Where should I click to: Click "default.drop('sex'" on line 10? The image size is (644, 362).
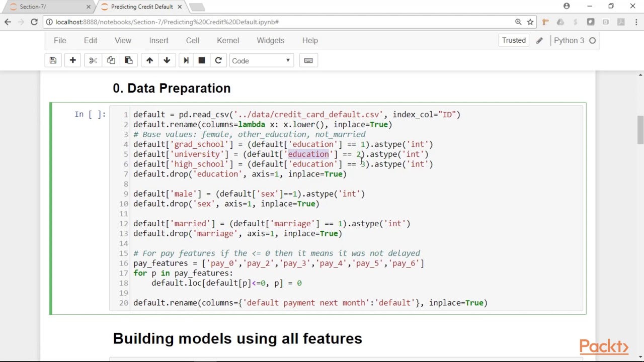click(x=174, y=204)
